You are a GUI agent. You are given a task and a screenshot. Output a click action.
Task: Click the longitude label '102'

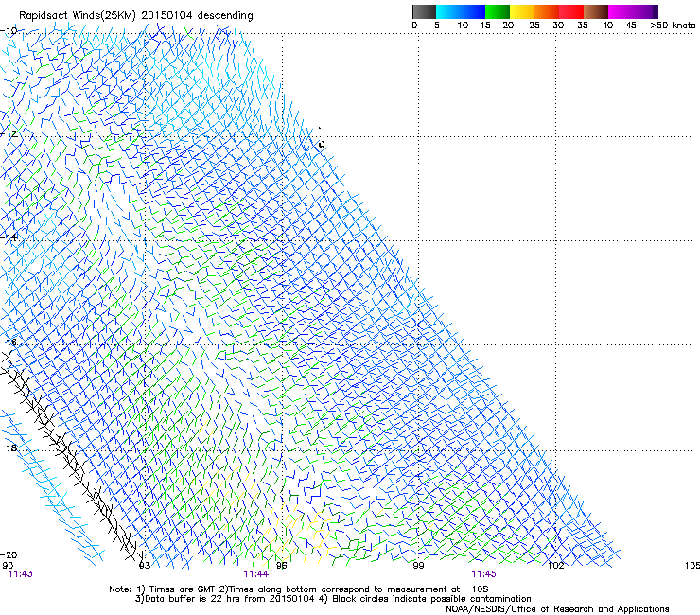(x=556, y=566)
